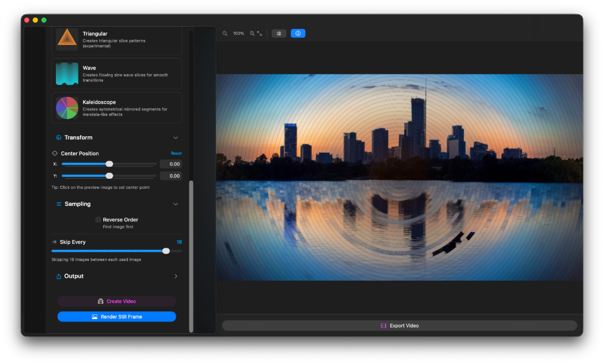Click the zoom out magnifier icon

tap(225, 34)
